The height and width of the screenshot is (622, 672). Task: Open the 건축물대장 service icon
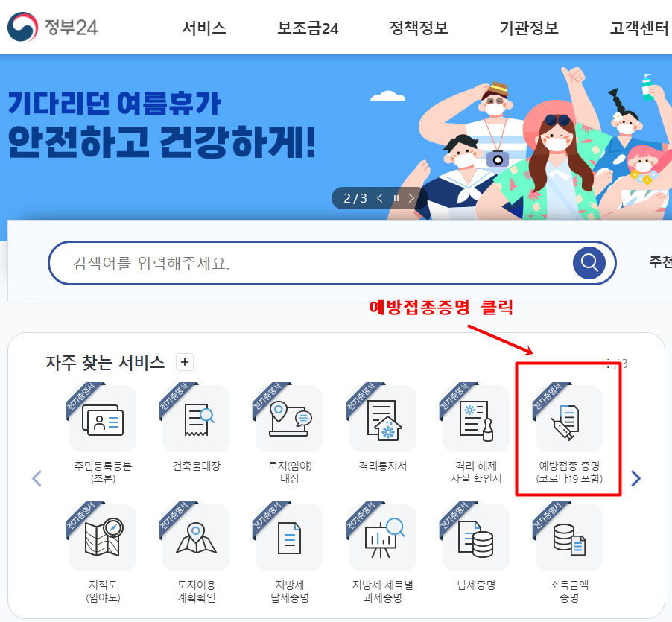196,419
